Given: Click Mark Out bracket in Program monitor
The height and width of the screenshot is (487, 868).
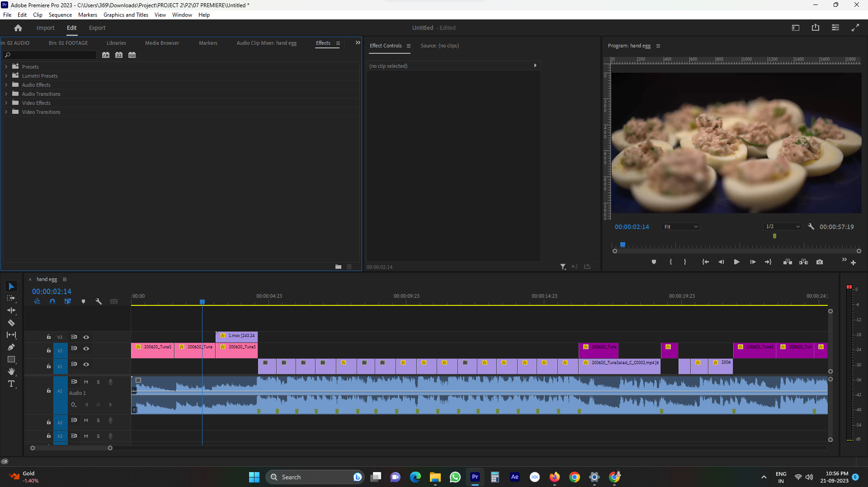Looking at the screenshot, I should click(x=685, y=262).
